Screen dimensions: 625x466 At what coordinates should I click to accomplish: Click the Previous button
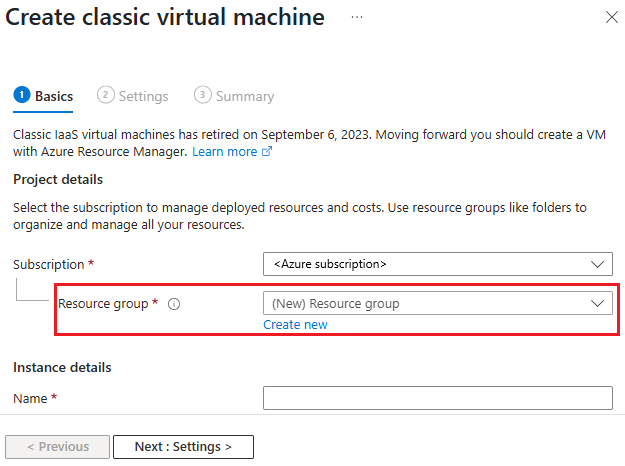[x=57, y=447]
